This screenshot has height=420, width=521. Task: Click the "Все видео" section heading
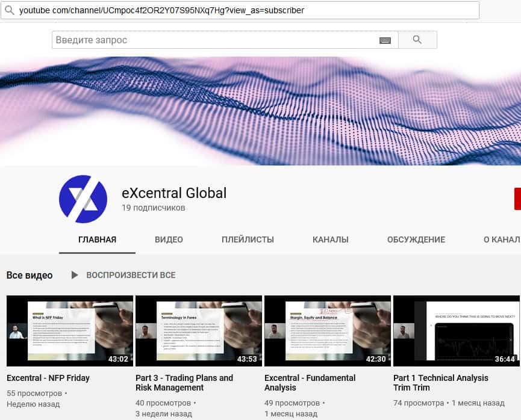[30, 275]
